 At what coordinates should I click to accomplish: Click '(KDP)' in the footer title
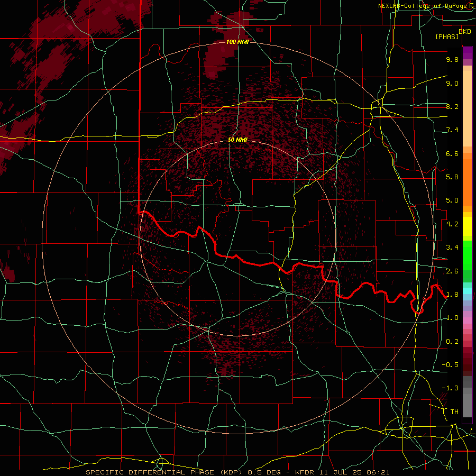(231, 472)
